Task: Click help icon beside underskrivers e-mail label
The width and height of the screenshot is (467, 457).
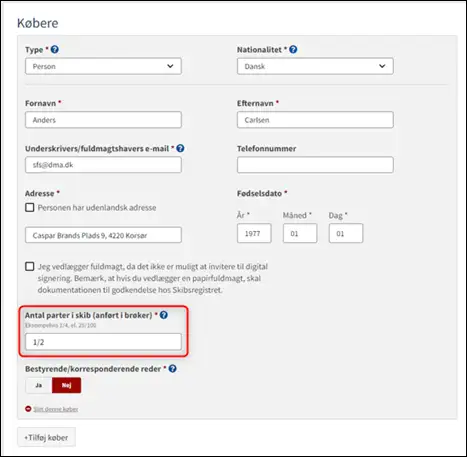Action: point(180,148)
